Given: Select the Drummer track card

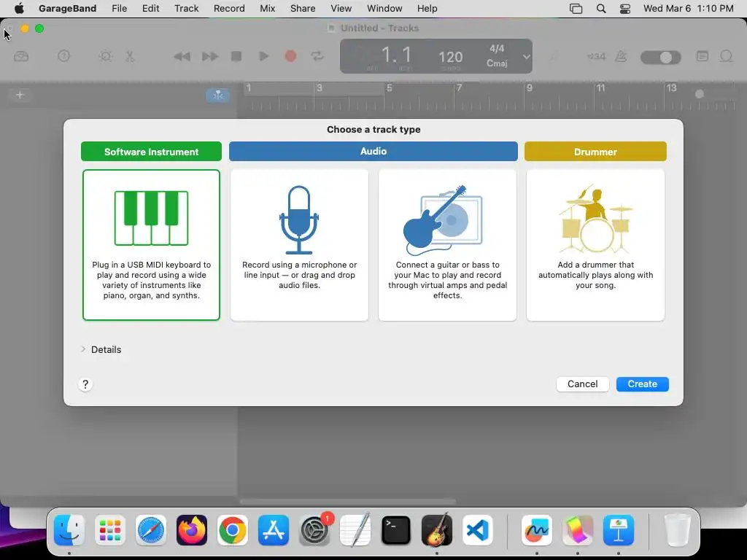Looking at the screenshot, I should [x=595, y=245].
